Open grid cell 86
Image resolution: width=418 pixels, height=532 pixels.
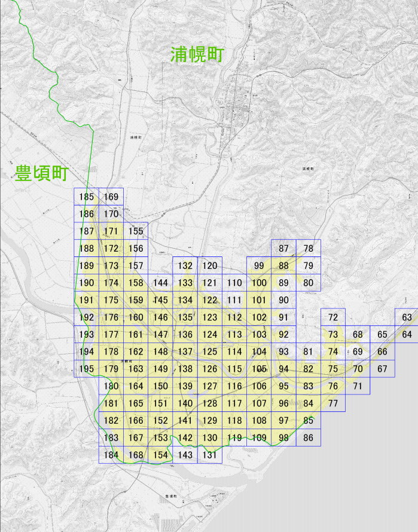[309, 438]
